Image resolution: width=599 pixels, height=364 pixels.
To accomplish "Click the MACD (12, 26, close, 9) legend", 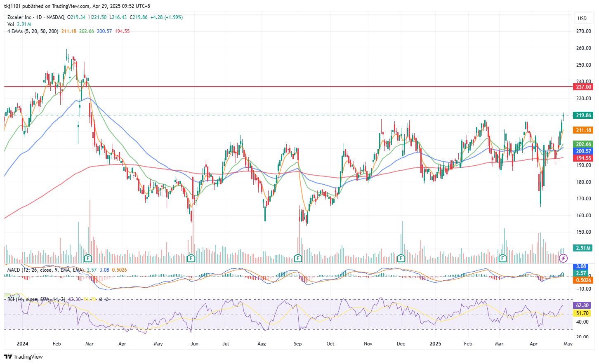I will (45, 270).
